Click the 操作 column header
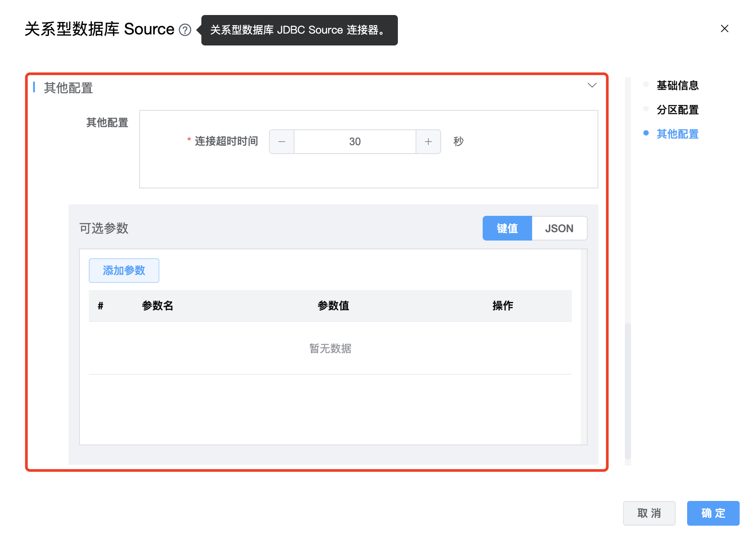 point(503,305)
